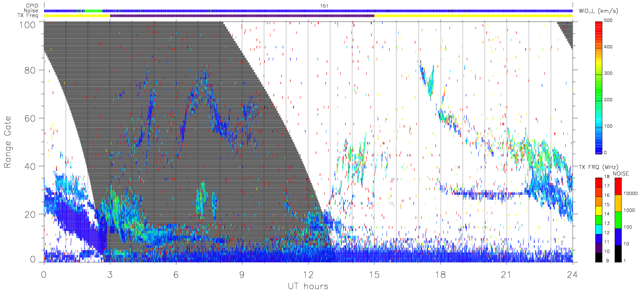This screenshot has width=644, height=297.
Task: Click the green band in NOISE colorbar
Action: [617, 219]
